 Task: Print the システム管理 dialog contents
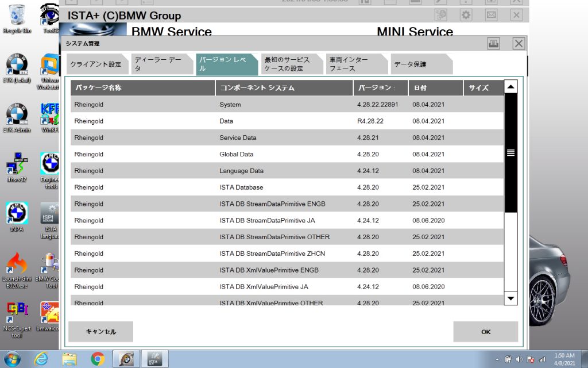coord(493,44)
